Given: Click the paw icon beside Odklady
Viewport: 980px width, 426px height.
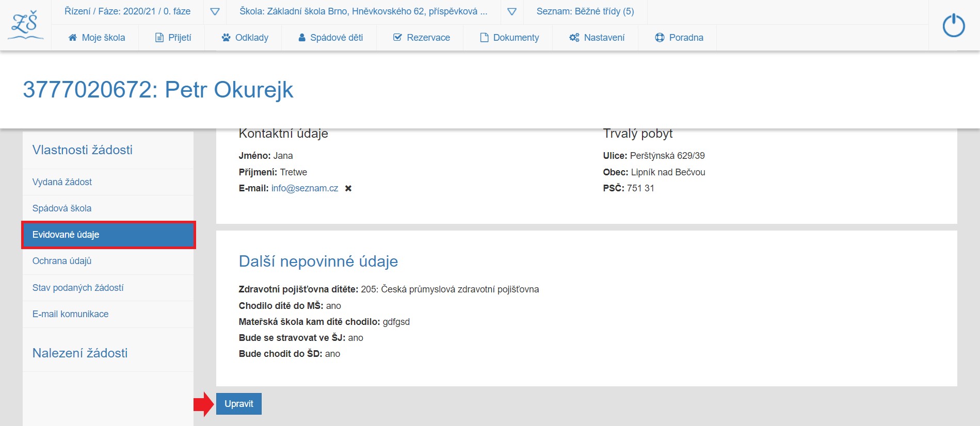Looking at the screenshot, I should click(x=226, y=37).
